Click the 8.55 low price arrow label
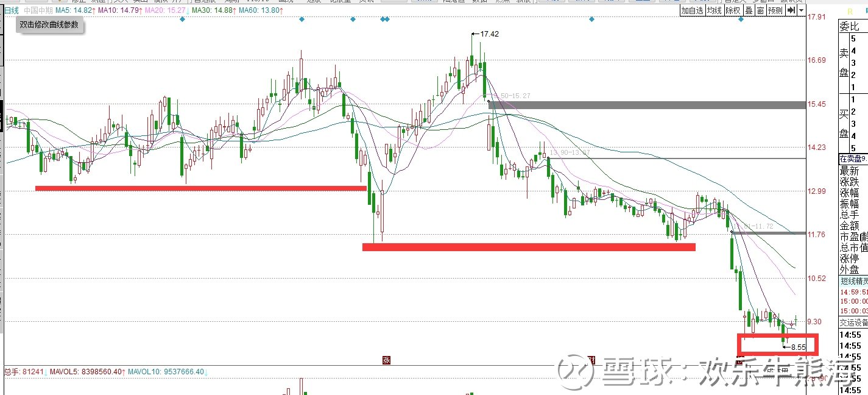The height and width of the screenshot is (395, 868). (x=794, y=347)
